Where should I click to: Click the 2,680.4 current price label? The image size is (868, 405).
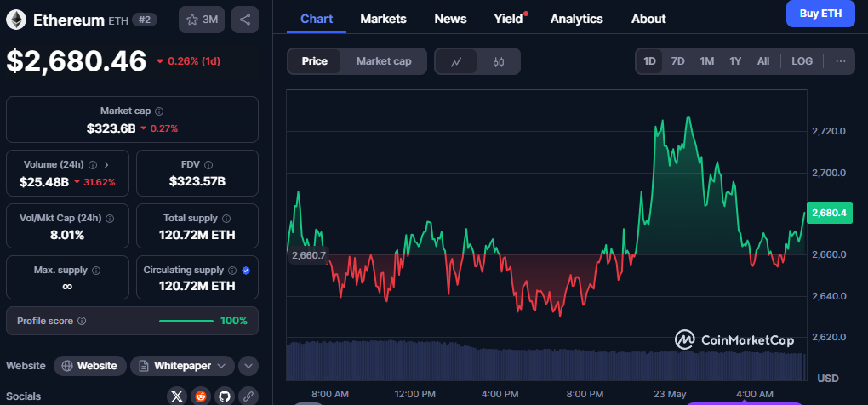(829, 213)
